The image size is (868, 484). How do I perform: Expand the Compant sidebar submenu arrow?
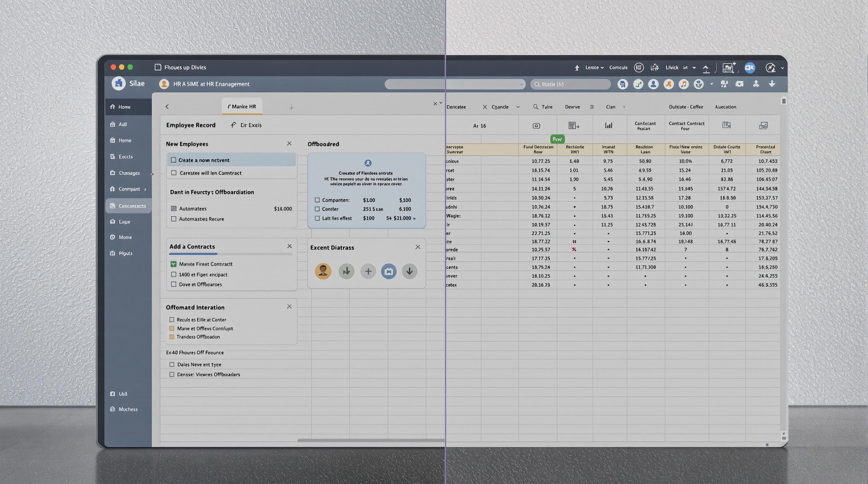point(145,189)
